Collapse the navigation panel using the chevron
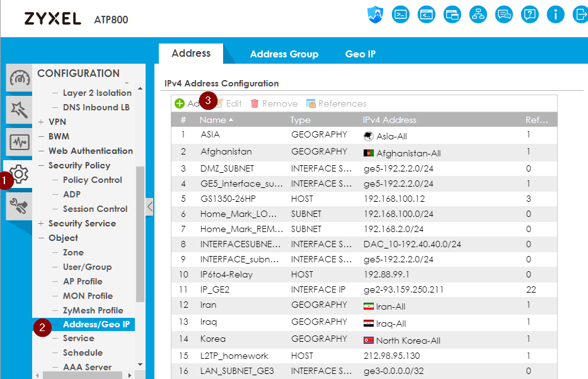This screenshot has height=379, width=588. [149, 206]
